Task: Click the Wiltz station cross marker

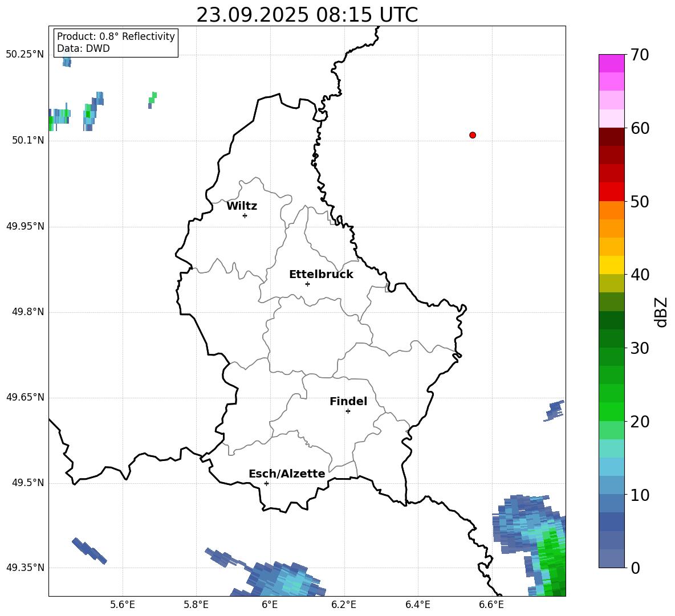Action: click(245, 215)
